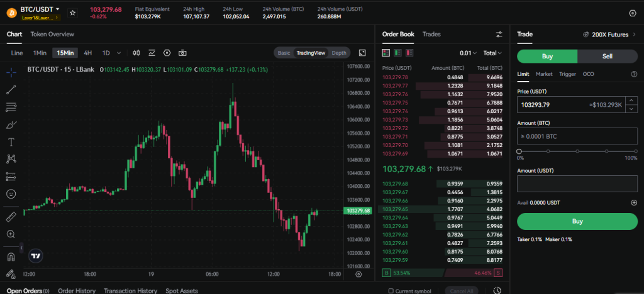
Task: Toggle lock all drawing tools
Action: pyautogui.click(x=11, y=273)
